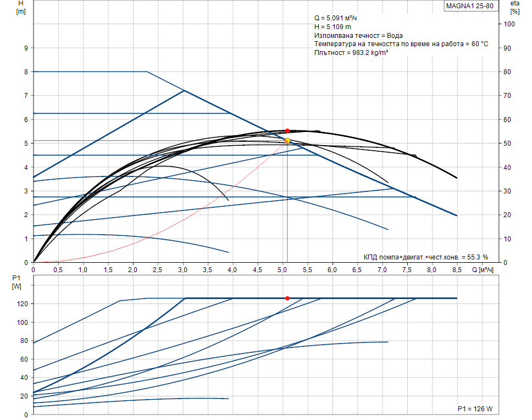Click the liquid temperature 60 °C text

pos(401,43)
